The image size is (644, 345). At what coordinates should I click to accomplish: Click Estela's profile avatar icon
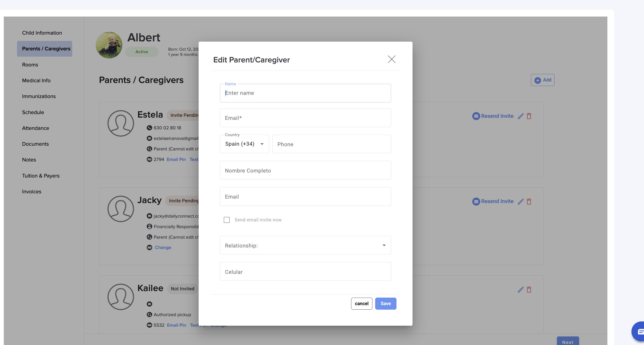(121, 123)
